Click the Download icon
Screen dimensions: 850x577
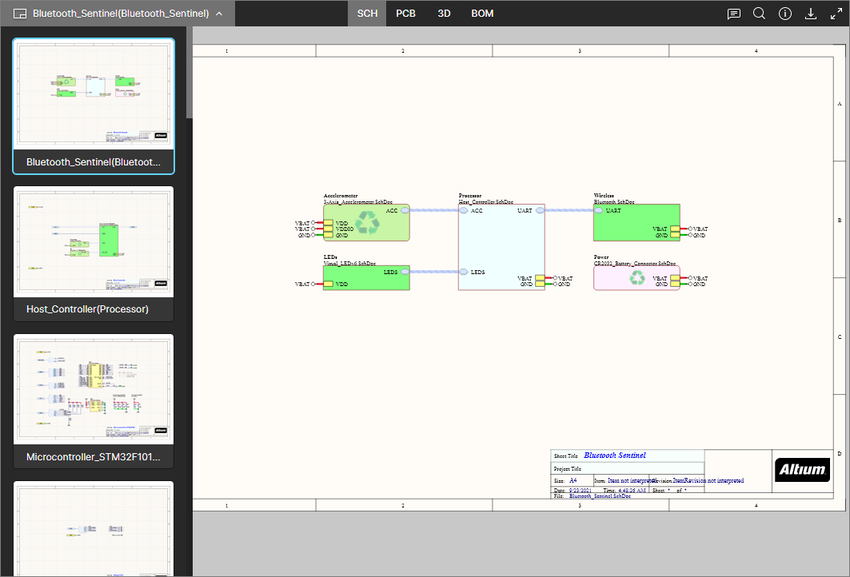tap(811, 13)
